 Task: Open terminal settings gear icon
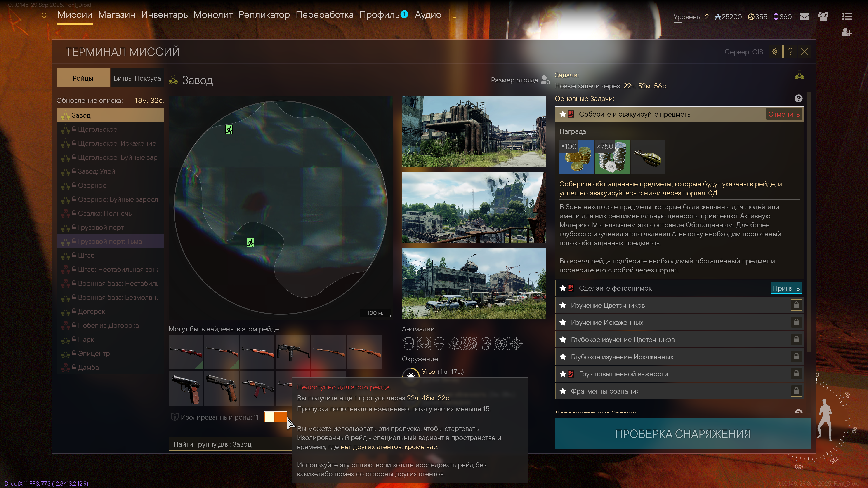click(776, 52)
